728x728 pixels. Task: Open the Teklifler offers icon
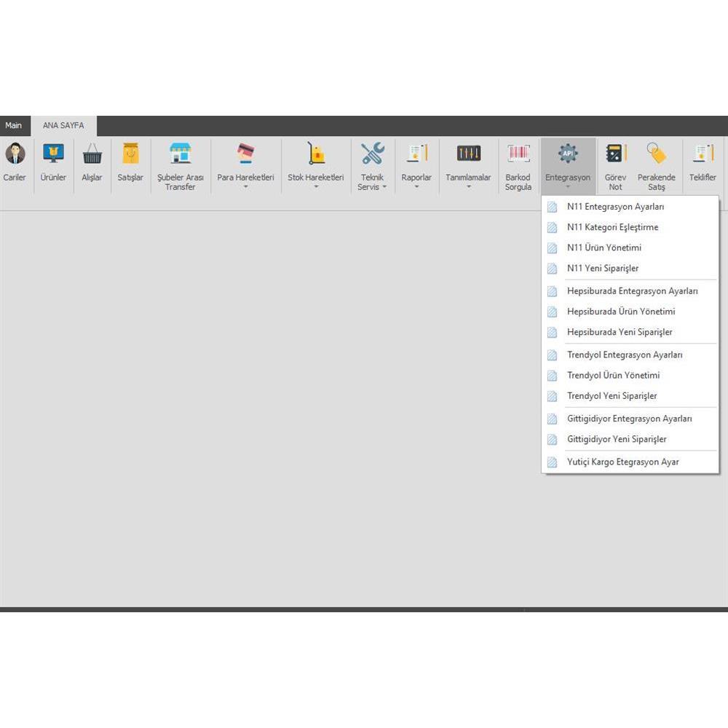(703, 154)
